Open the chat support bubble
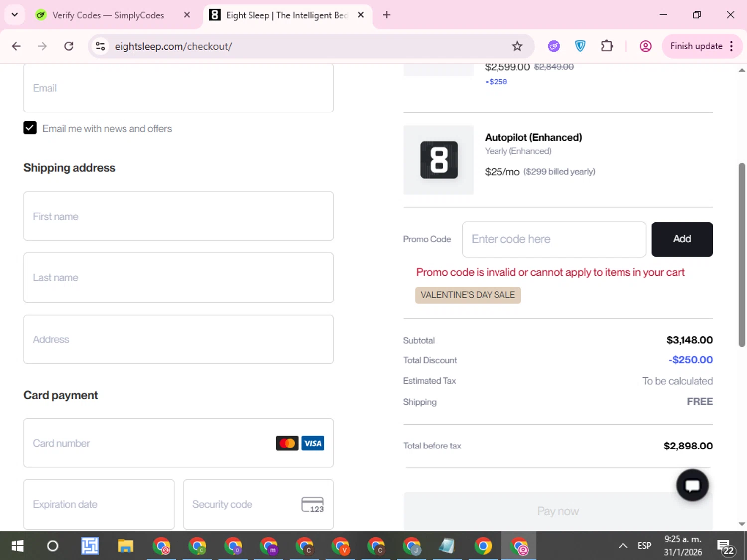 [692, 485]
